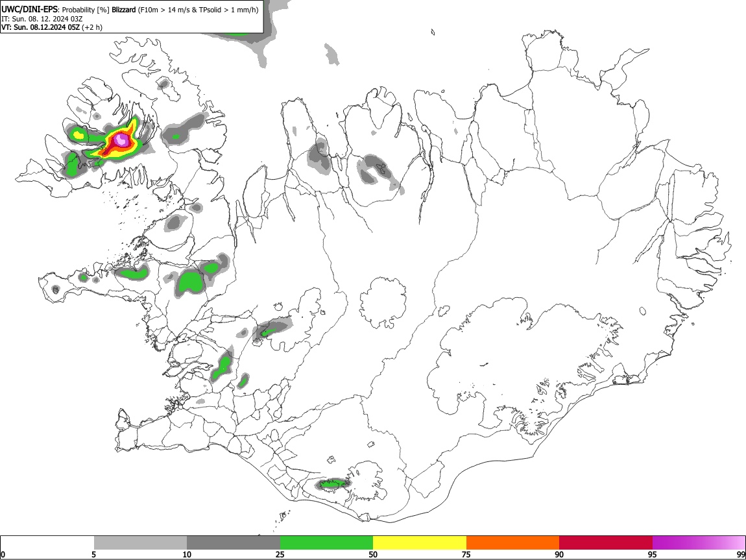Click the 0–5% white legend segment
Viewport: 746px width, 560px height.
click(47, 542)
